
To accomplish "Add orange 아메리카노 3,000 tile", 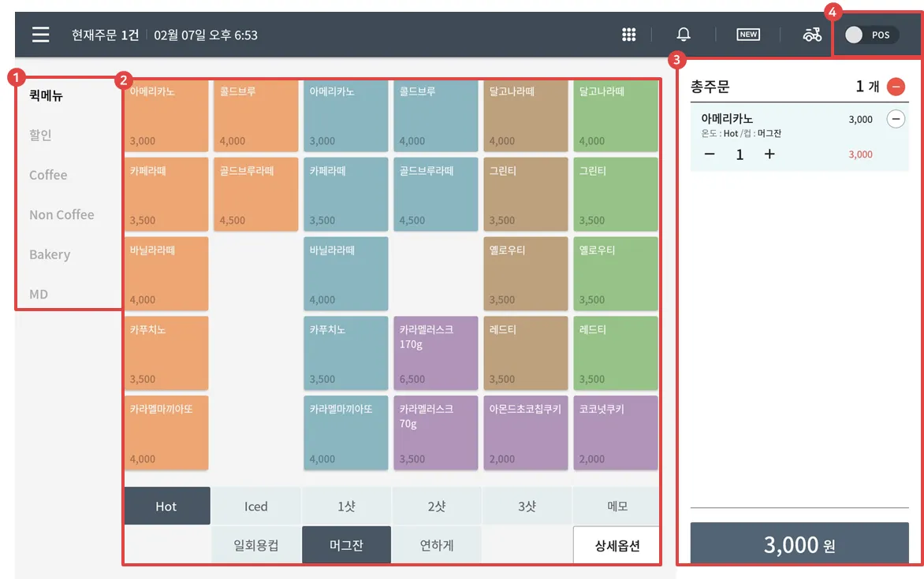I will [166, 116].
